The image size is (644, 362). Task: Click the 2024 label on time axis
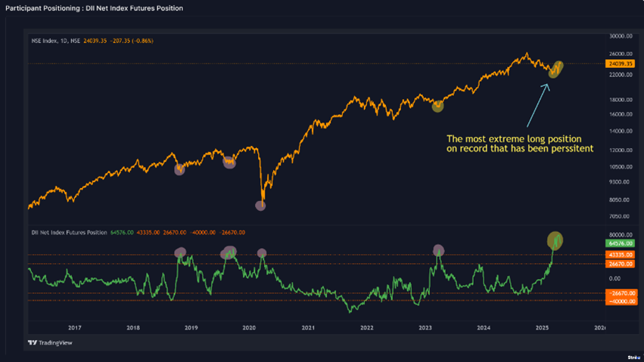(x=484, y=327)
